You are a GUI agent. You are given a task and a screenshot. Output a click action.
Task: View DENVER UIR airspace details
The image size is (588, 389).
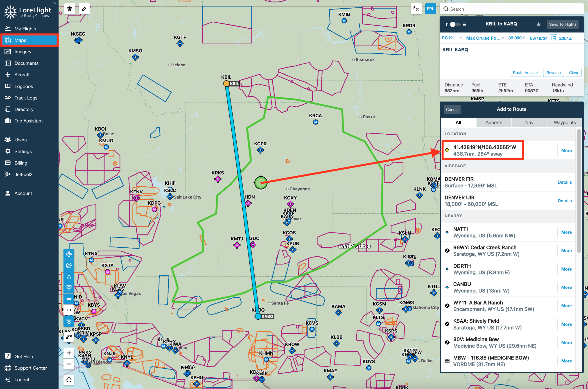coord(564,201)
